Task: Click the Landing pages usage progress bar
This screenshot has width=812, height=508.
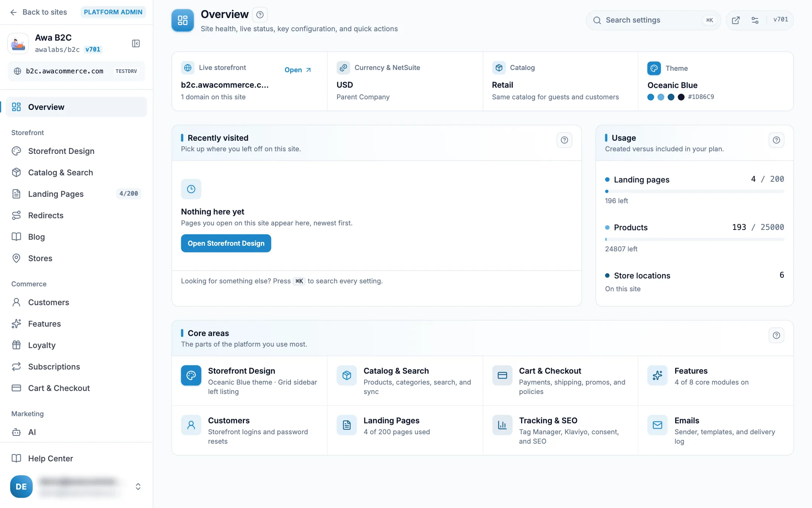Action: [694, 192]
